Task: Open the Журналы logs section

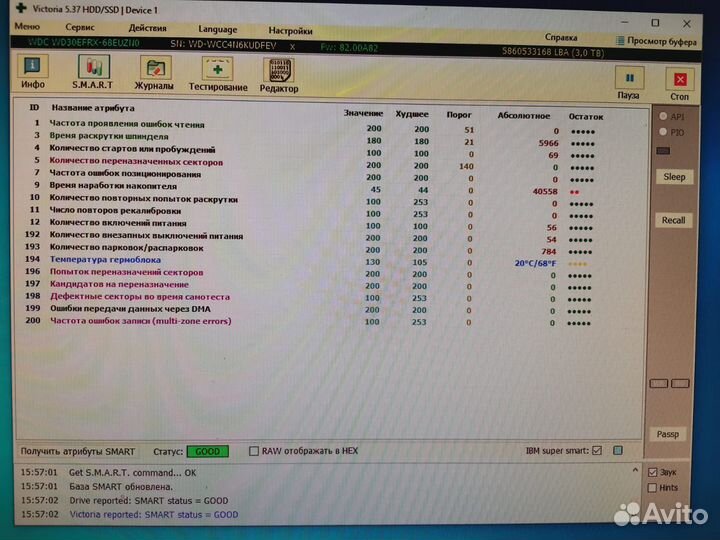Action: (154, 75)
